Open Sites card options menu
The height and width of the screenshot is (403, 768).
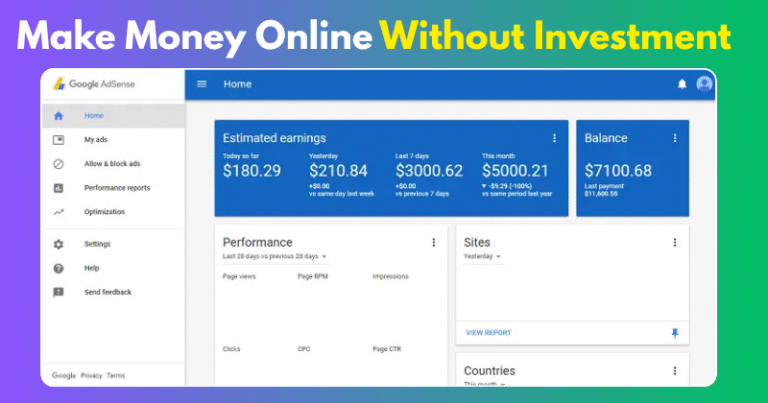coord(674,242)
